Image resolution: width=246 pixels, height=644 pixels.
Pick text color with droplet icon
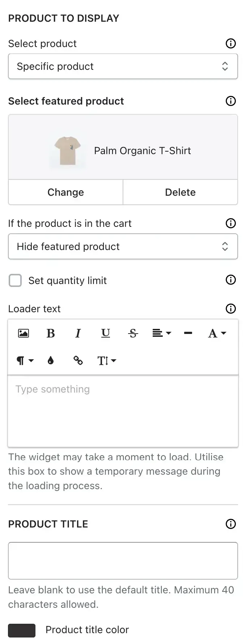click(x=51, y=360)
